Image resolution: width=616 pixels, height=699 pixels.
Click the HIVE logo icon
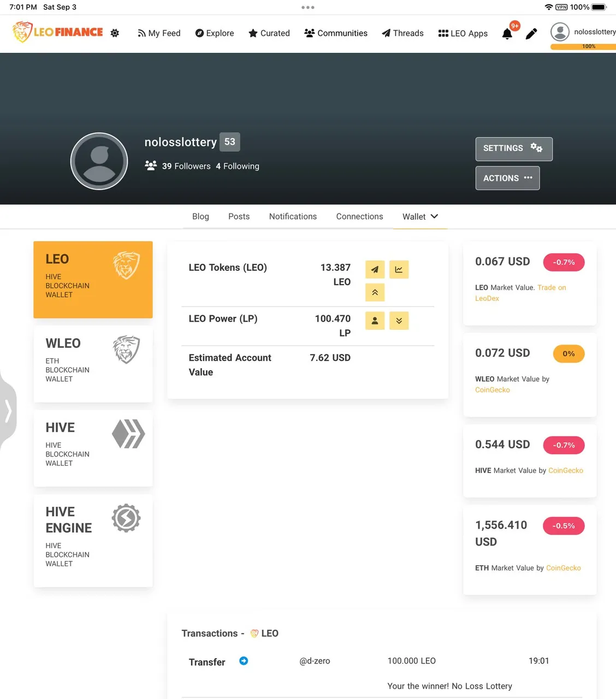click(128, 434)
